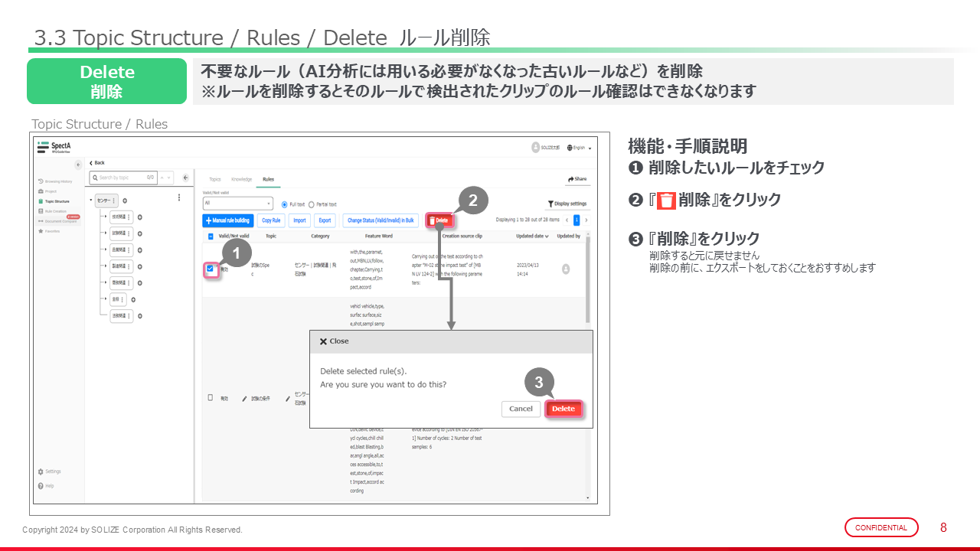980x551 pixels.
Task: Click Cancel in the delete dialog
Action: [521, 409]
